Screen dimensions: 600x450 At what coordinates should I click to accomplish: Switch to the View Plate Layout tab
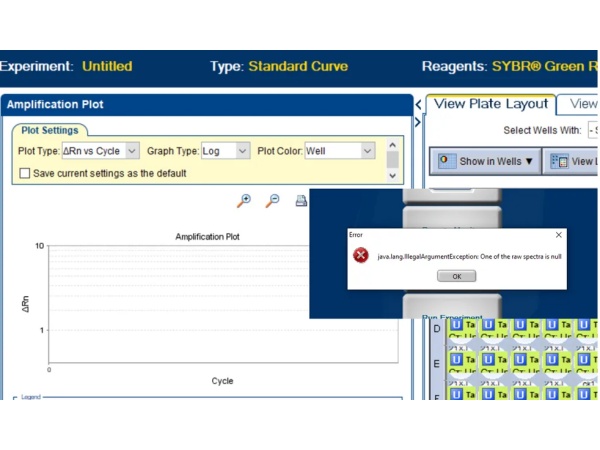pos(490,104)
